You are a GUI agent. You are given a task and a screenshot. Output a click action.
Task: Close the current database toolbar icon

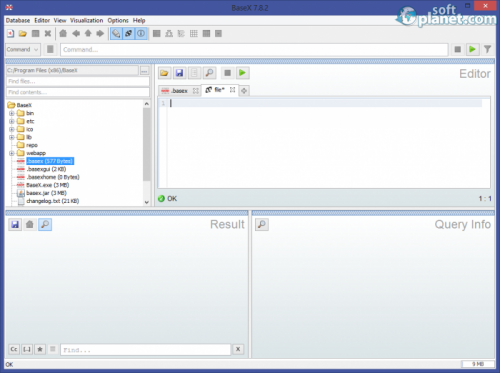point(48,33)
